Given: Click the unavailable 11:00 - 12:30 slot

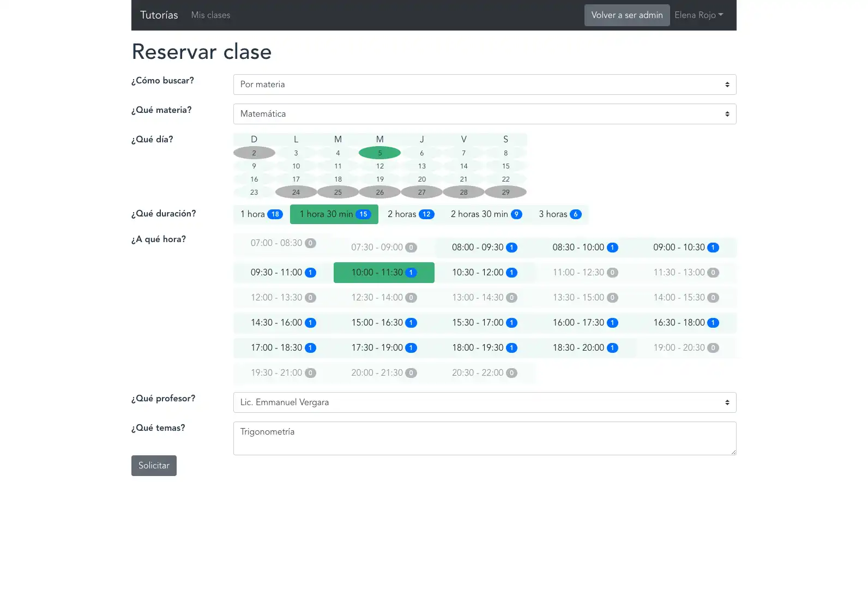Looking at the screenshot, I should click(586, 273).
